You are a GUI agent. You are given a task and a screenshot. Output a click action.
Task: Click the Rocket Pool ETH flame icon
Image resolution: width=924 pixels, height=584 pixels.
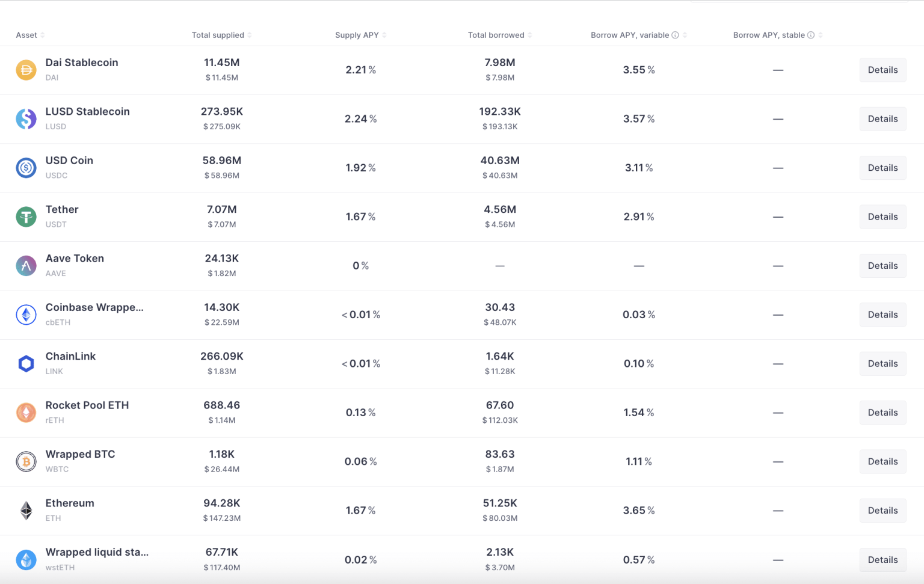26,413
